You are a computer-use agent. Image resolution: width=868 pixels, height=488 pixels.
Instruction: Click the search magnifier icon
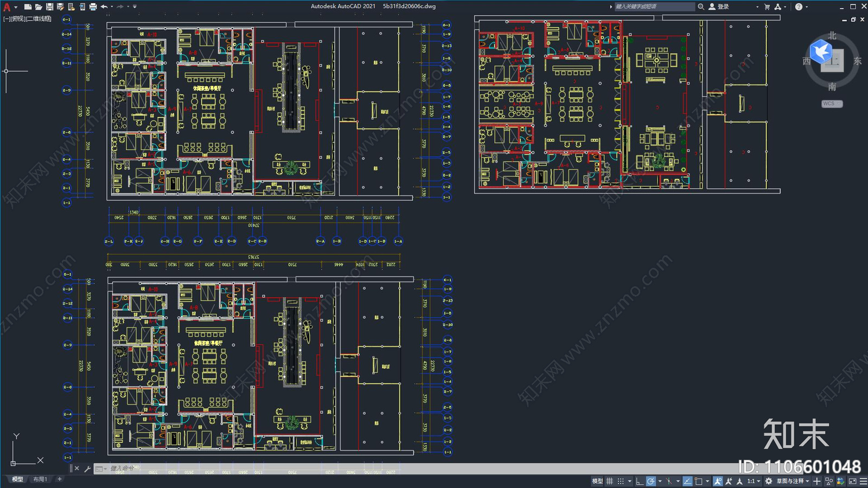click(701, 7)
